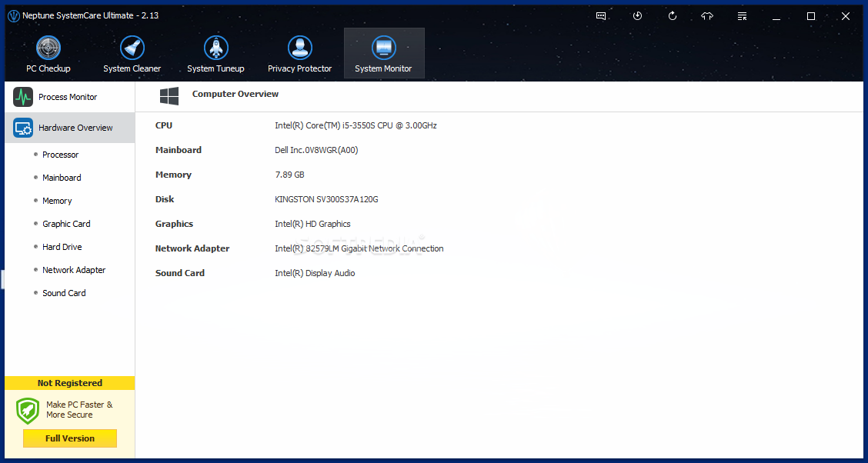The image size is (868, 463).
Task: Open Privacy Protector person icon
Action: [300, 48]
